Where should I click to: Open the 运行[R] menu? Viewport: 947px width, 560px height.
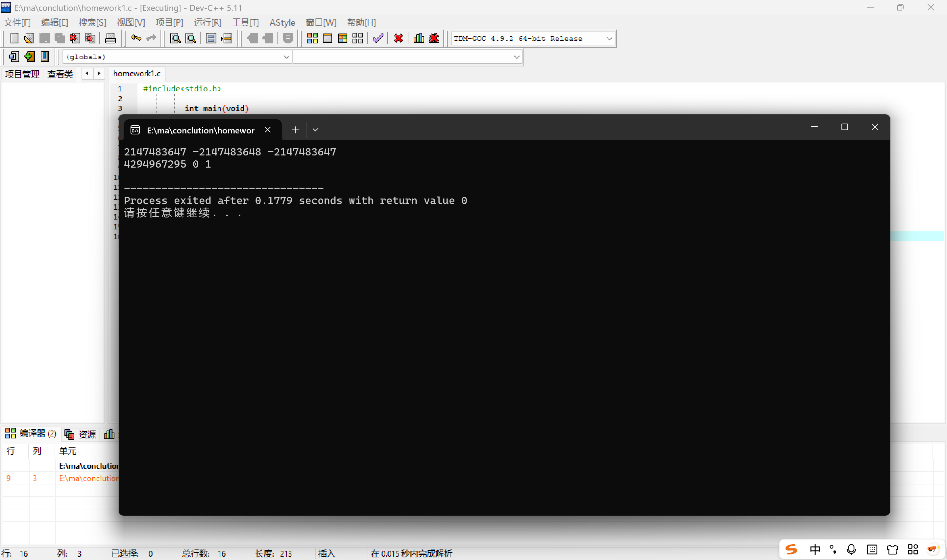(207, 23)
